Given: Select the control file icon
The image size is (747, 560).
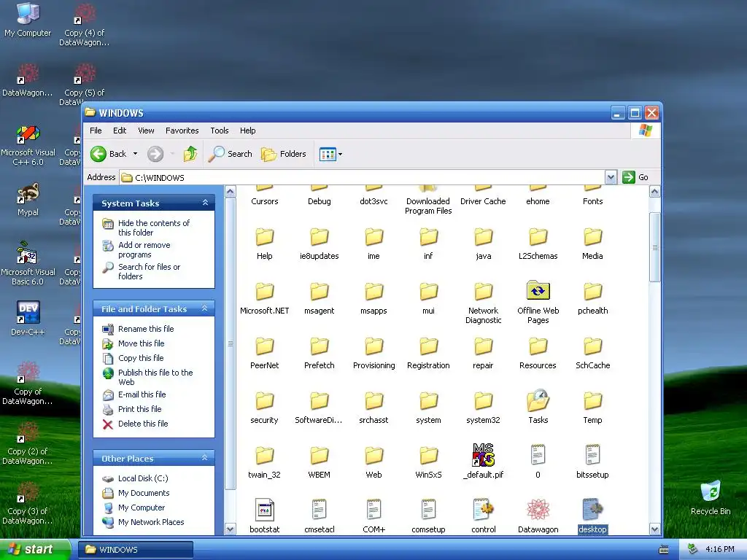Looking at the screenshot, I should 483,510.
